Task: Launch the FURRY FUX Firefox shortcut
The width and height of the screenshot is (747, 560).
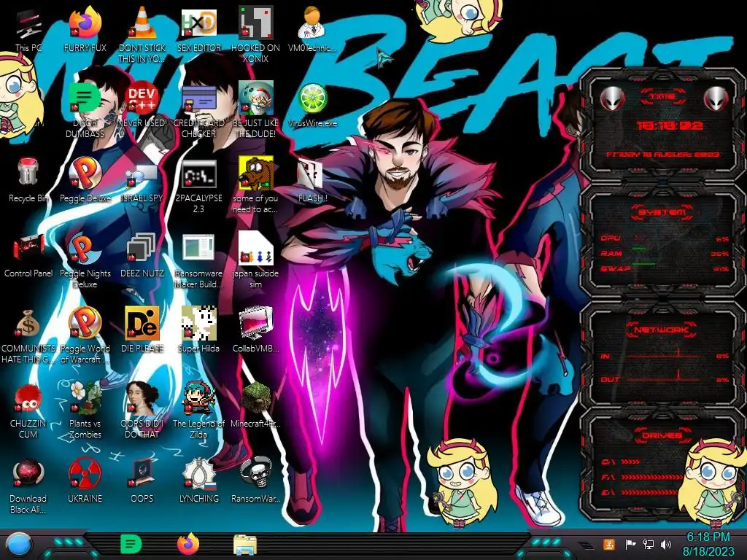Action: (x=85, y=24)
